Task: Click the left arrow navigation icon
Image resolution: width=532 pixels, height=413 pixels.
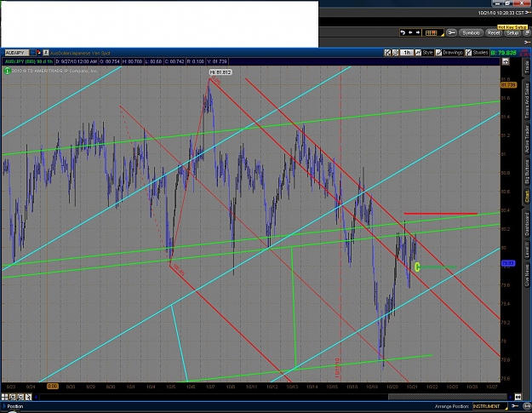Action: 410,32
